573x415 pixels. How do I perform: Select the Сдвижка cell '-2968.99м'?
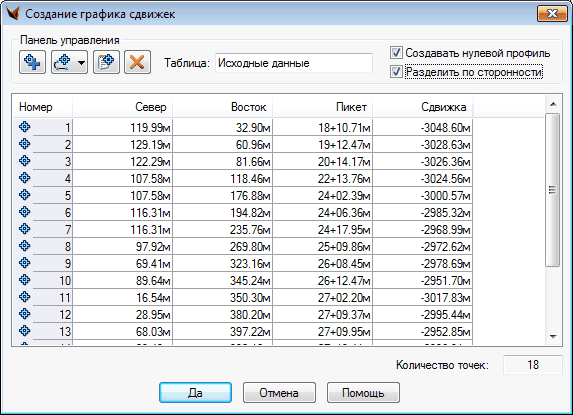pyautogui.click(x=422, y=229)
